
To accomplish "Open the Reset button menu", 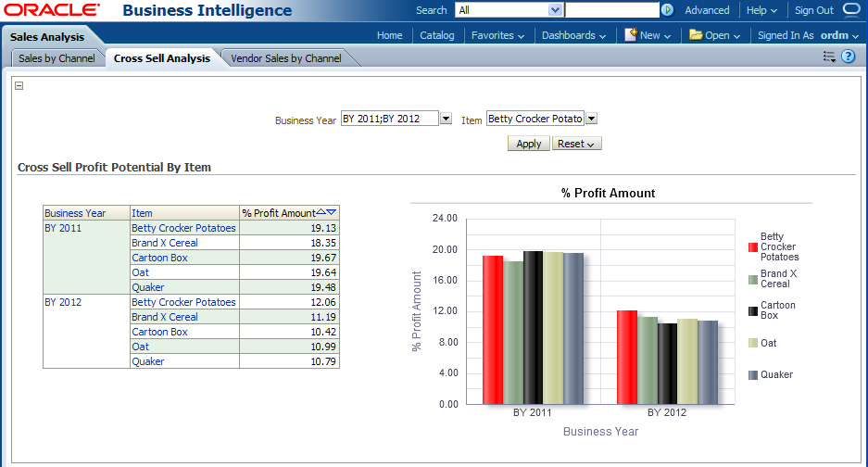I will pos(576,144).
